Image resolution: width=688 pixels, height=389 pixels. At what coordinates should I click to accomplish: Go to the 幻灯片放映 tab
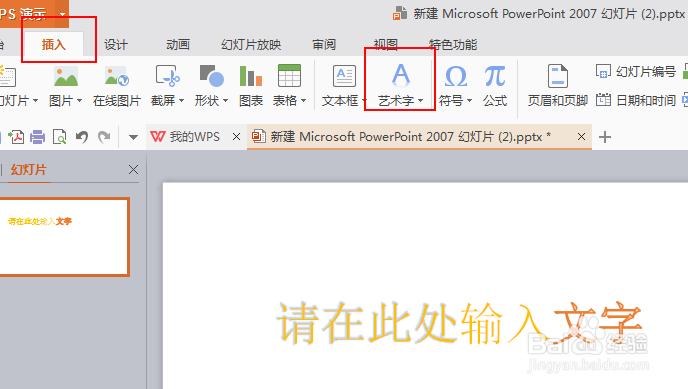(251, 44)
